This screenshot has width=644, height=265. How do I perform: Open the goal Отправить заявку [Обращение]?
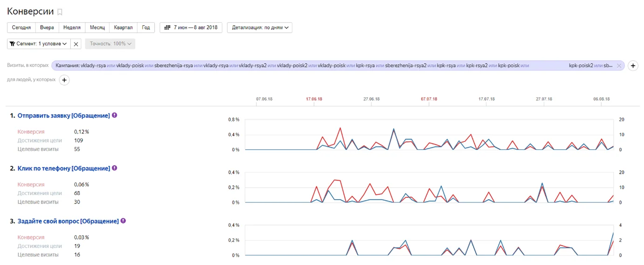point(63,116)
